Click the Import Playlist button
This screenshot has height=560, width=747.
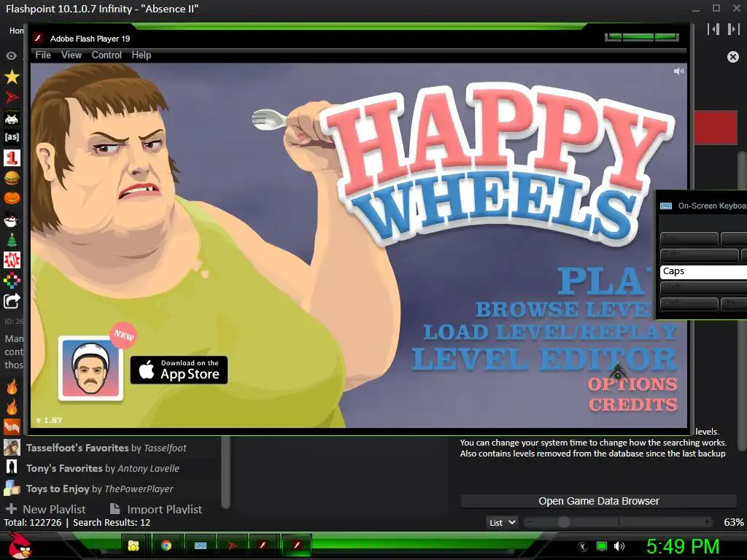point(156,509)
